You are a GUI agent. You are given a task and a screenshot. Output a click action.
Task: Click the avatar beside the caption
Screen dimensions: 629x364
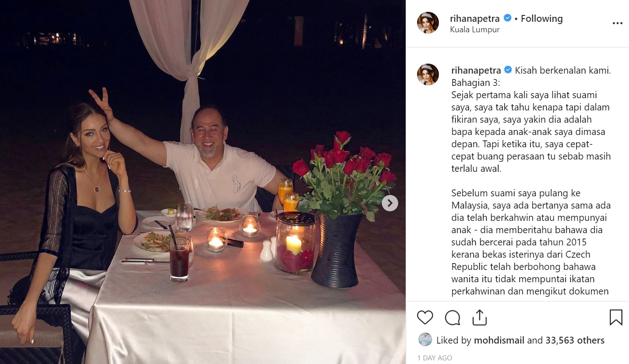pyautogui.click(x=428, y=75)
